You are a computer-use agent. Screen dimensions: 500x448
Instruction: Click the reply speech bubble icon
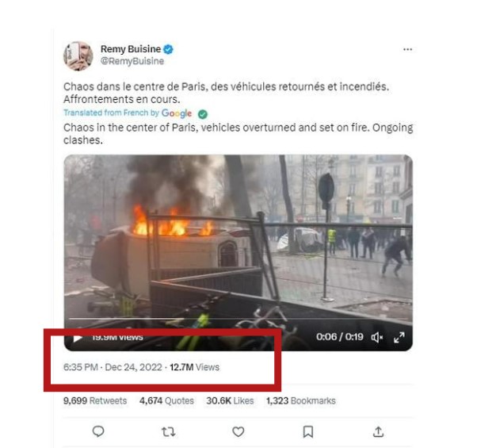point(98,431)
